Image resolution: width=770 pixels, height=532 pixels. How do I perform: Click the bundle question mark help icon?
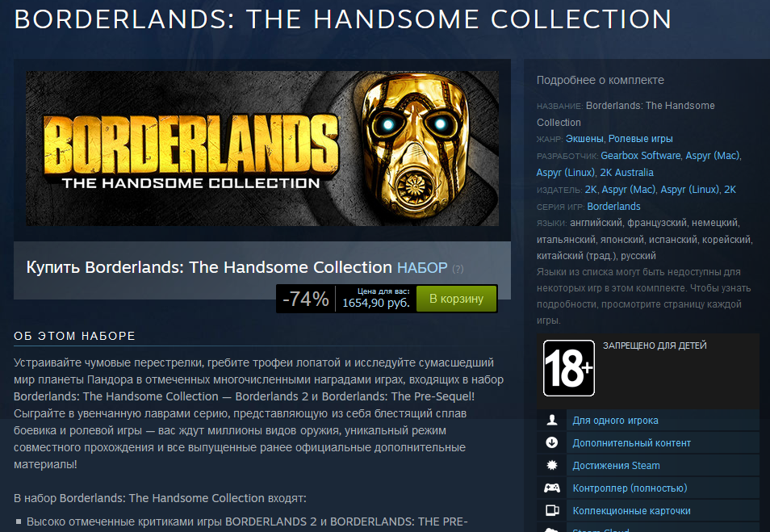[458, 269]
